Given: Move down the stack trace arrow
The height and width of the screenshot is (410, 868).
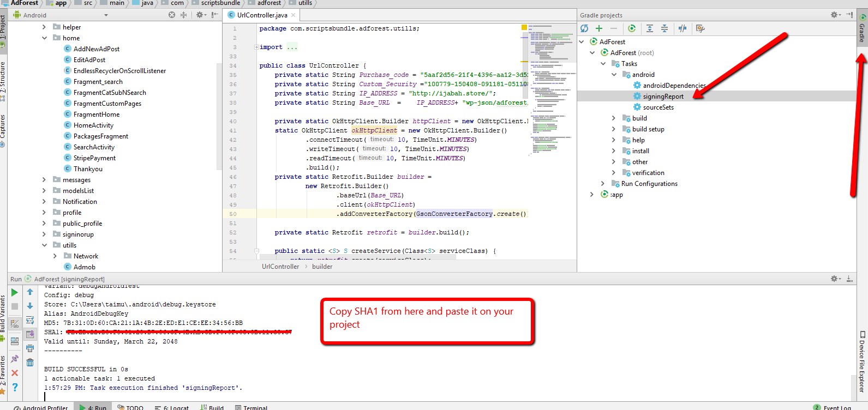Looking at the screenshot, I should [30, 306].
